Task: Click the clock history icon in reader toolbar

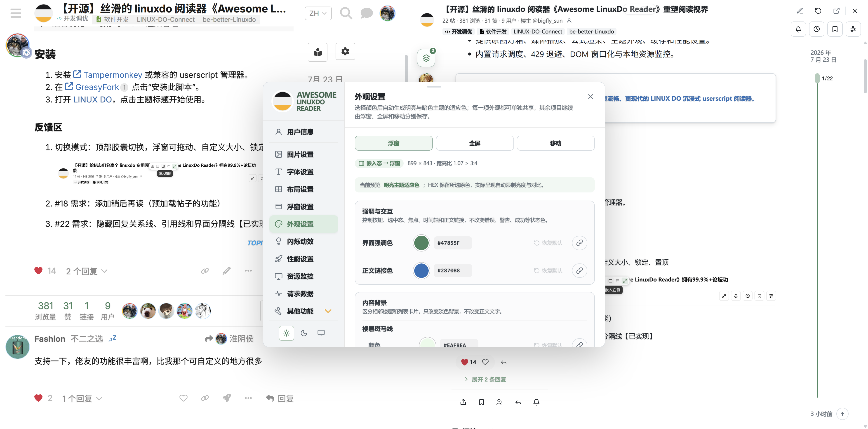Action: (x=817, y=29)
